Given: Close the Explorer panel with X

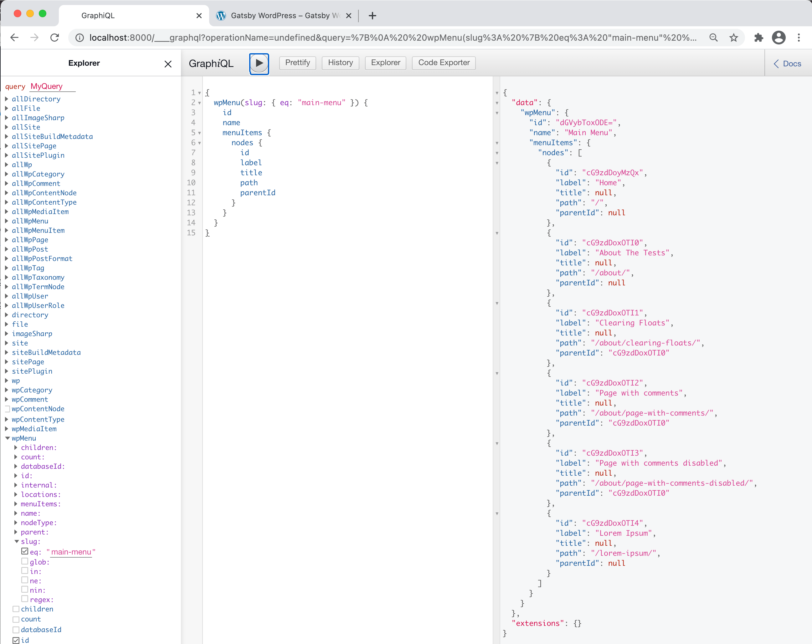Looking at the screenshot, I should click(x=168, y=64).
